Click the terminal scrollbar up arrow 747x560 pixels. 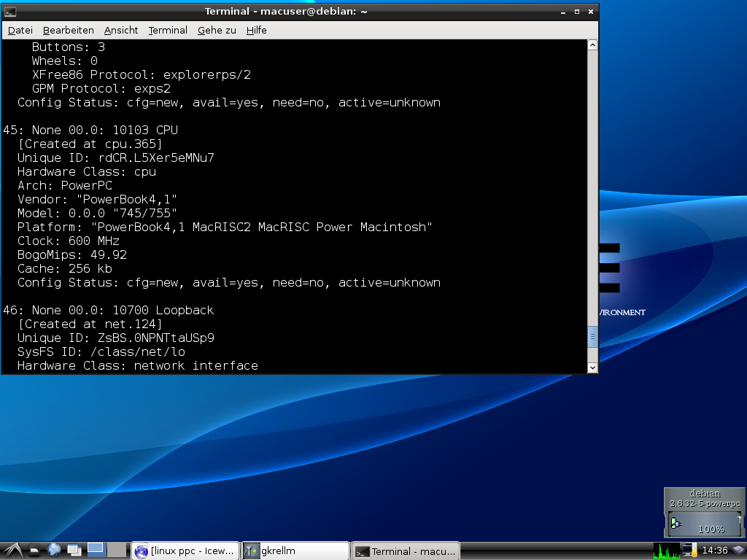pos(592,45)
